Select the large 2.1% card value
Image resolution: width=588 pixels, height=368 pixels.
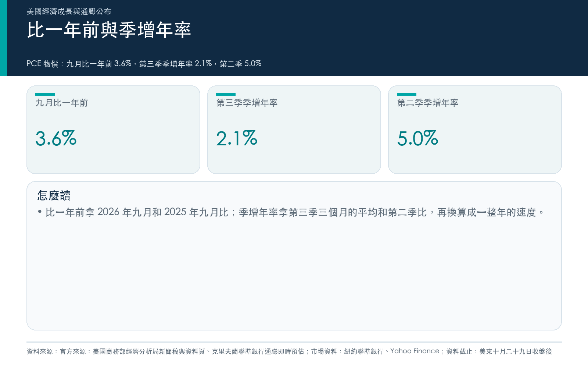[x=237, y=138]
